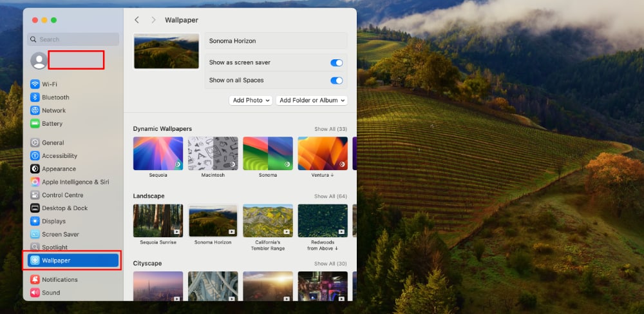The height and width of the screenshot is (314, 644).
Task: Click the Dynamic Wallpapers section heading
Action: coord(162,129)
